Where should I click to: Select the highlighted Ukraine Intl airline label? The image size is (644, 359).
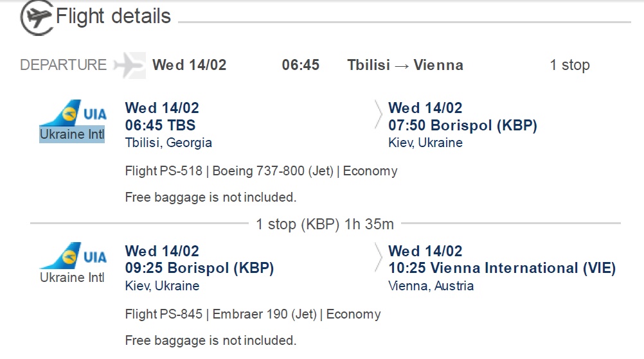tap(72, 135)
